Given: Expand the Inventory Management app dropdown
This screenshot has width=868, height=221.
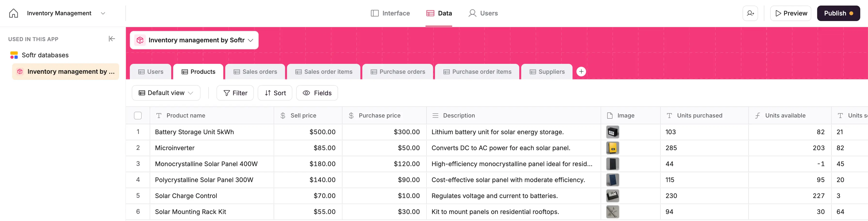Looking at the screenshot, I should tap(103, 13).
